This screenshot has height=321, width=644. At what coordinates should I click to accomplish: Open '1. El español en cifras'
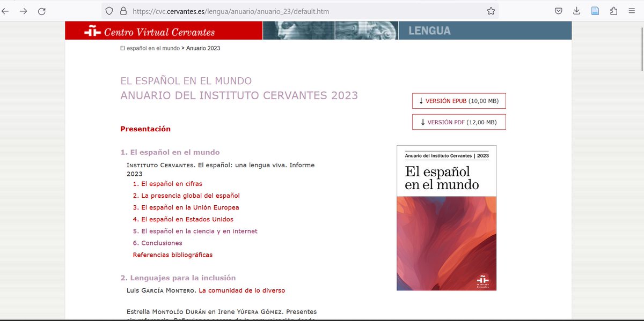(x=167, y=184)
